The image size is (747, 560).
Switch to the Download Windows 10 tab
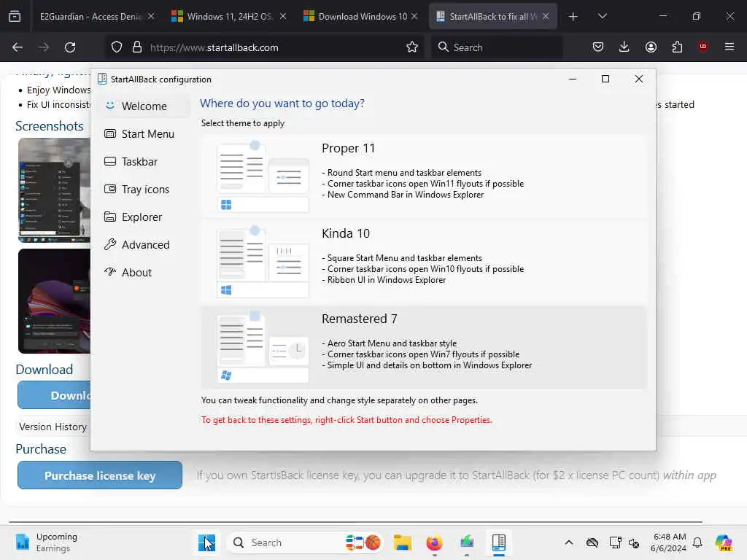tap(360, 16)
